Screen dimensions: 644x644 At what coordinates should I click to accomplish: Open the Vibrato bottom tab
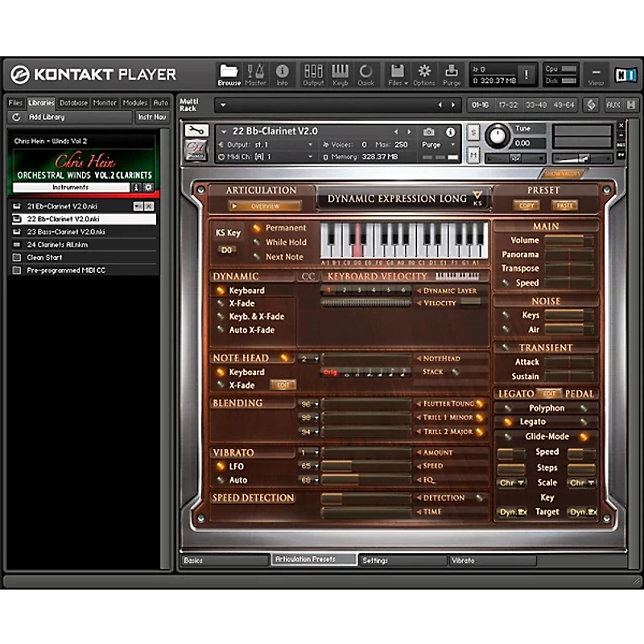click(492, 560)
